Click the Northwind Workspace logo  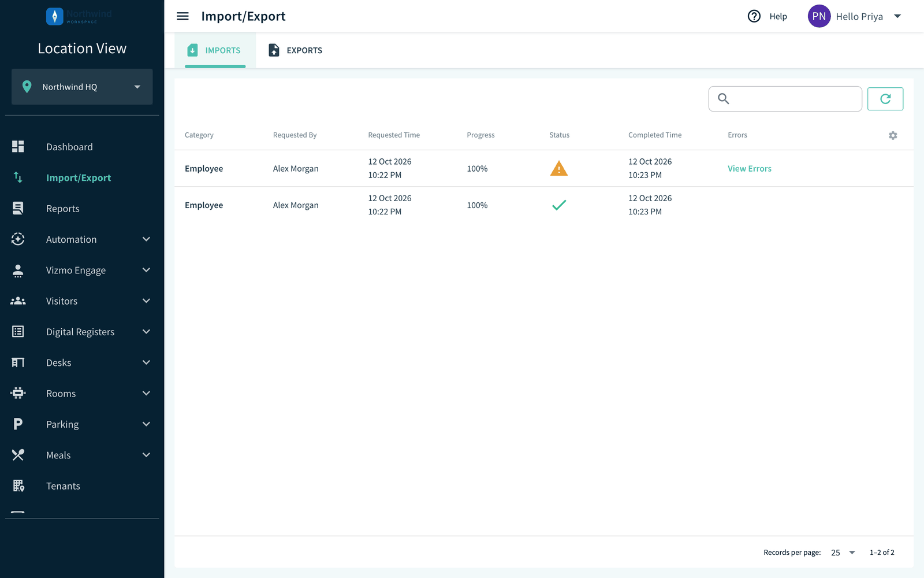coord(80,16)
